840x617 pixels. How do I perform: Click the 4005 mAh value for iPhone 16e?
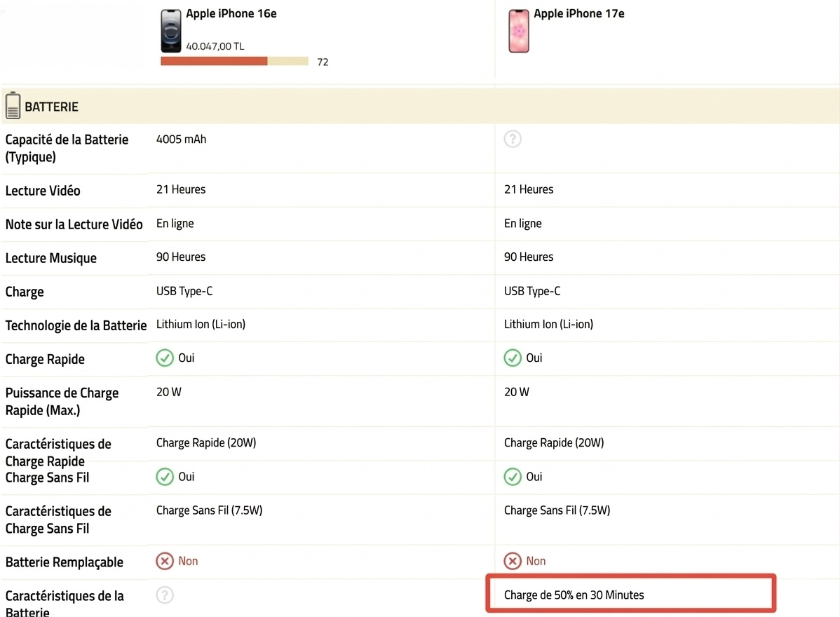(x=181, y=140)
